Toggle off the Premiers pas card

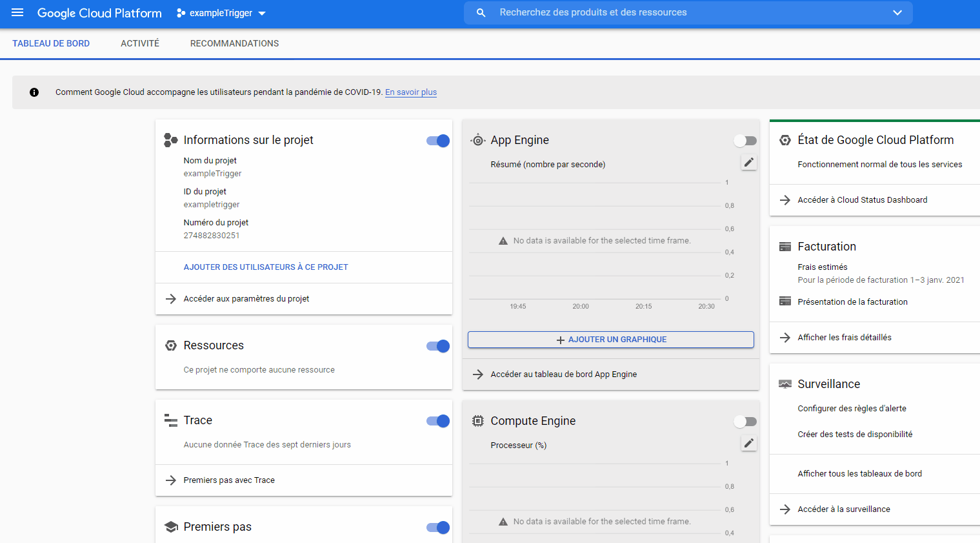tap(438, 528)
